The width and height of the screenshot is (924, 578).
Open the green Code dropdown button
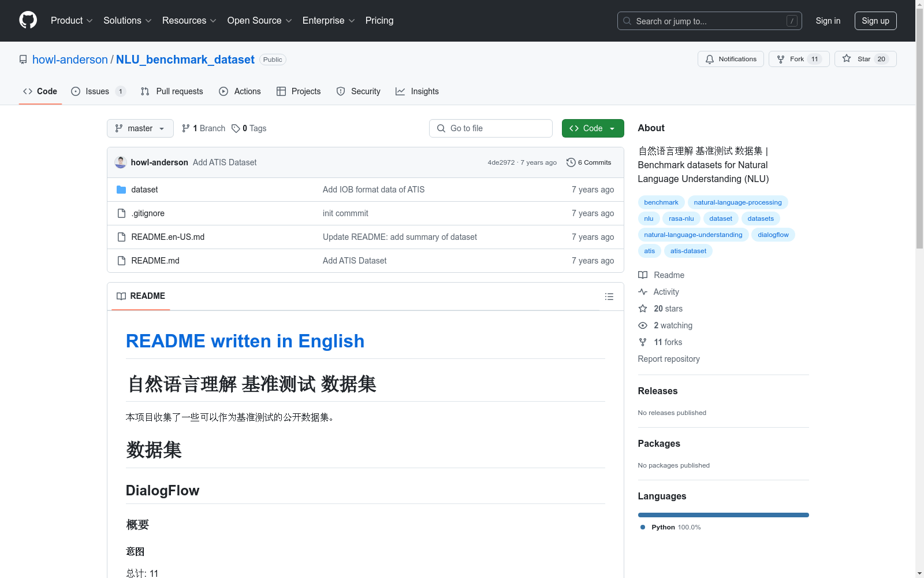(593, 128)
